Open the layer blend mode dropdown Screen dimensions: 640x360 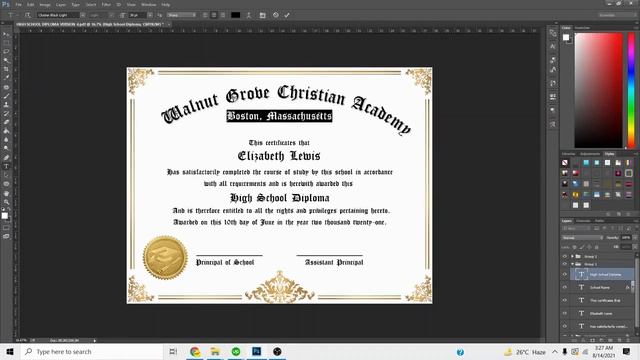tap(582, 238)
